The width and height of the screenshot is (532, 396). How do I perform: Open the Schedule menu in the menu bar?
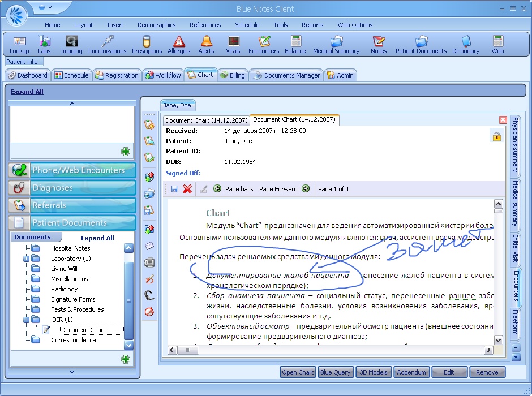(247, 25)
